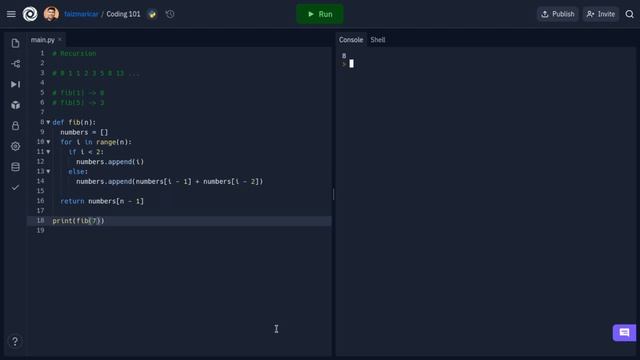Viewport: 640px width, 360px height.
Task: Open the Version control sidebar icon
Action: coord(16,64)
